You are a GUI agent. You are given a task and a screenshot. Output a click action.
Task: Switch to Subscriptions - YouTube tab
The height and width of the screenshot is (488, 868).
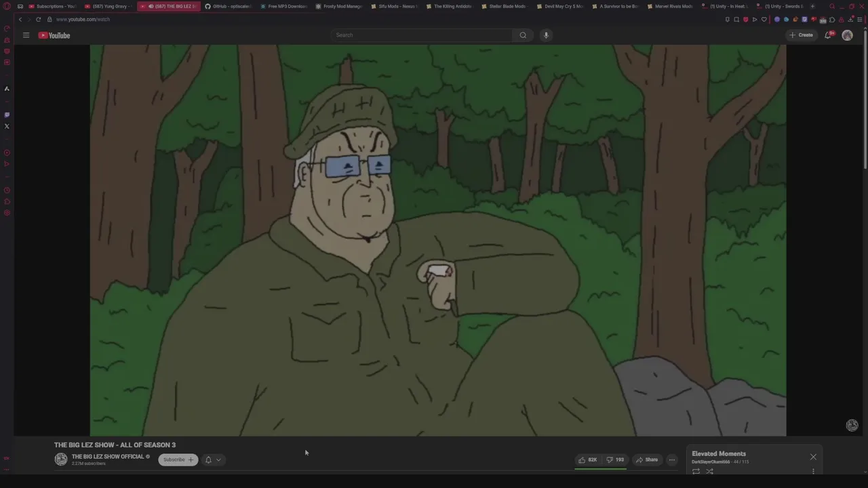(x=52, y=6)
